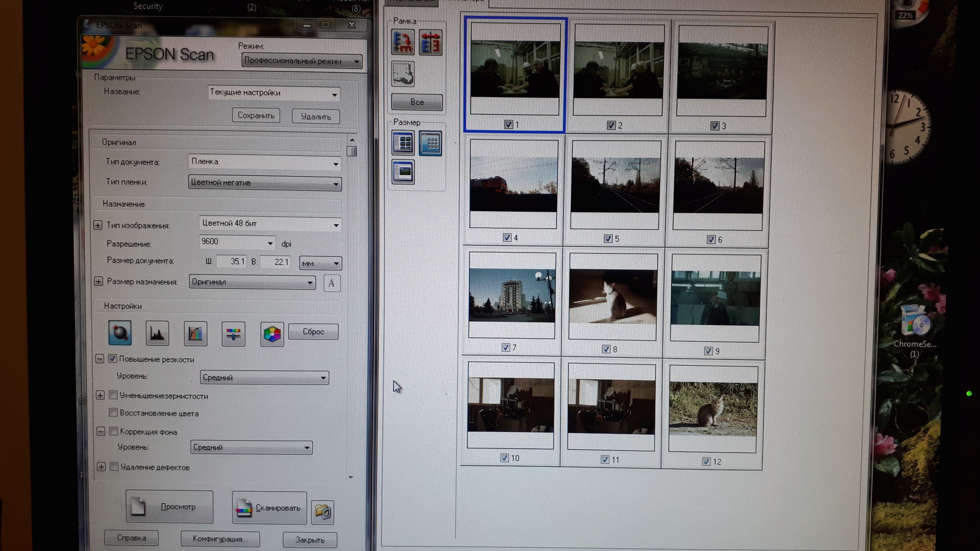Click the Auto Exposure icon in Настройки
980x551 pixels.
click(120, 333)
